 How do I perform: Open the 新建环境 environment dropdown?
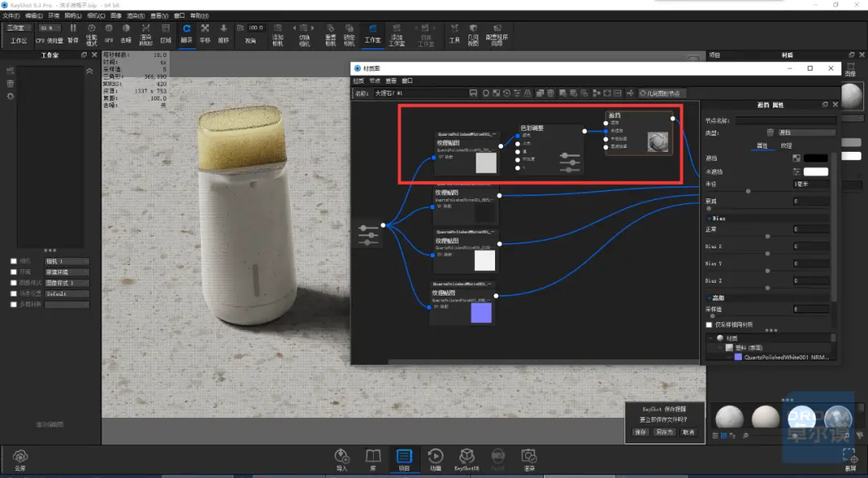coord(67,272)
